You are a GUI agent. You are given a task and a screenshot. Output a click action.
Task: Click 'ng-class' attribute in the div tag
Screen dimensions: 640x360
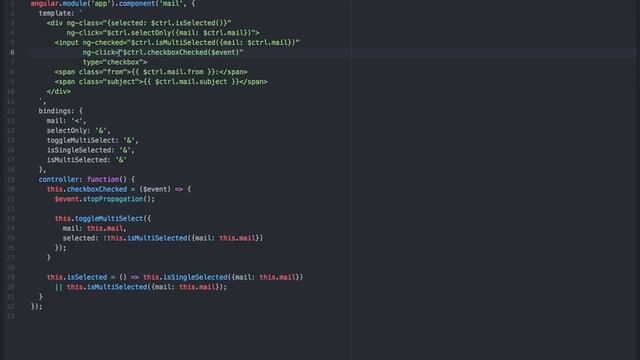[x=82, y=23]
